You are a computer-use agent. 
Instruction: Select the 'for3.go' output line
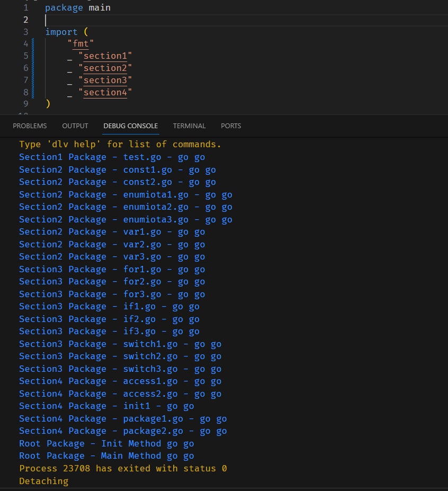(112, 294)
